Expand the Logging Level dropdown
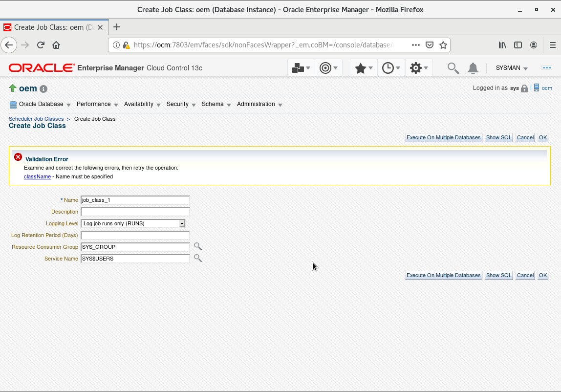The height and width of the screenshot is (392, 561). tap(182, 223)
